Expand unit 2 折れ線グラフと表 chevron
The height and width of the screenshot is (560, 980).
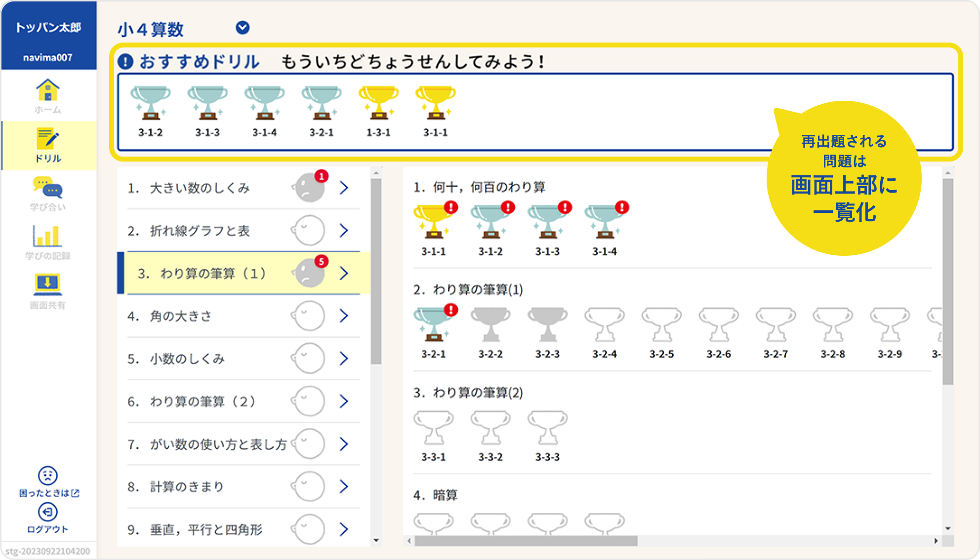(x=344, y=230)
